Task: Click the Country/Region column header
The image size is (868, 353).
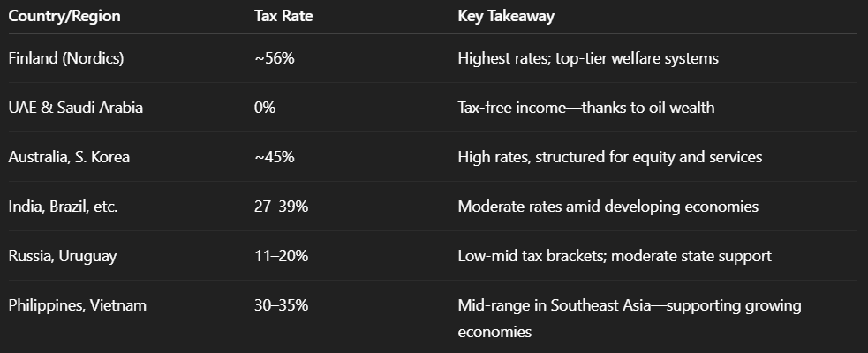Action: pos(64,16)
